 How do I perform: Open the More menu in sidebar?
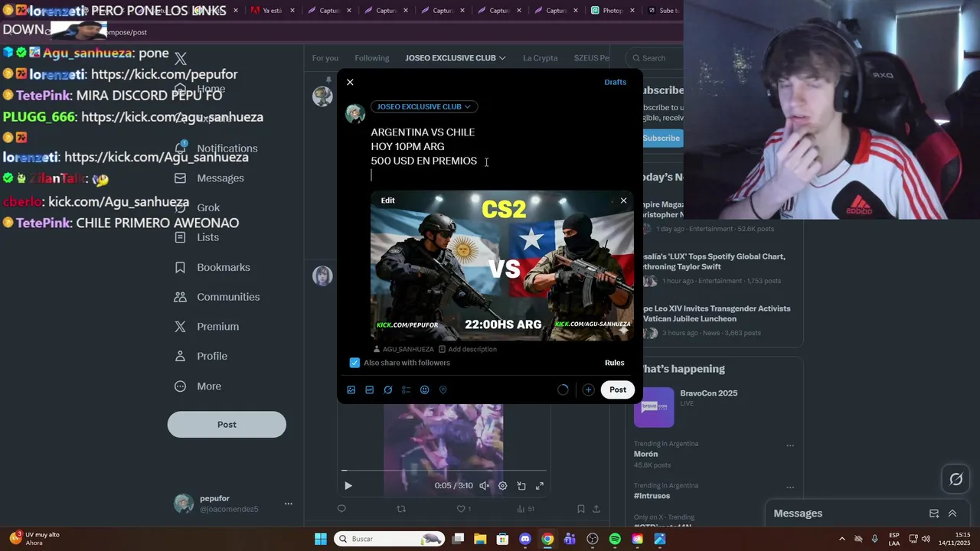pos(198,386)
